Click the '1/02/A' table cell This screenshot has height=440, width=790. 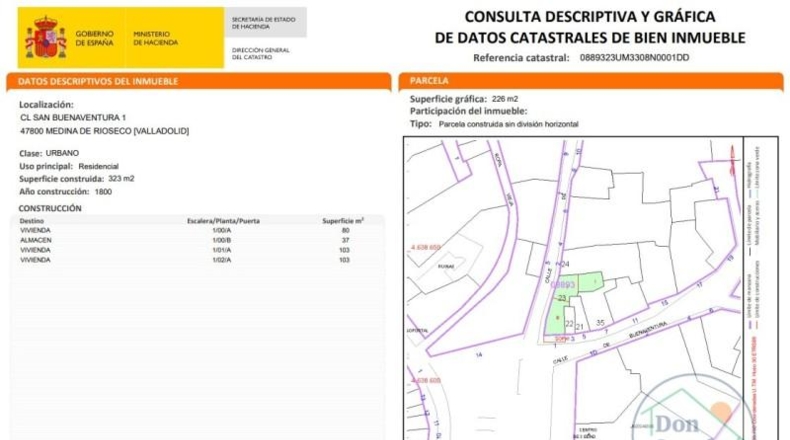click(x=222, y=260)
